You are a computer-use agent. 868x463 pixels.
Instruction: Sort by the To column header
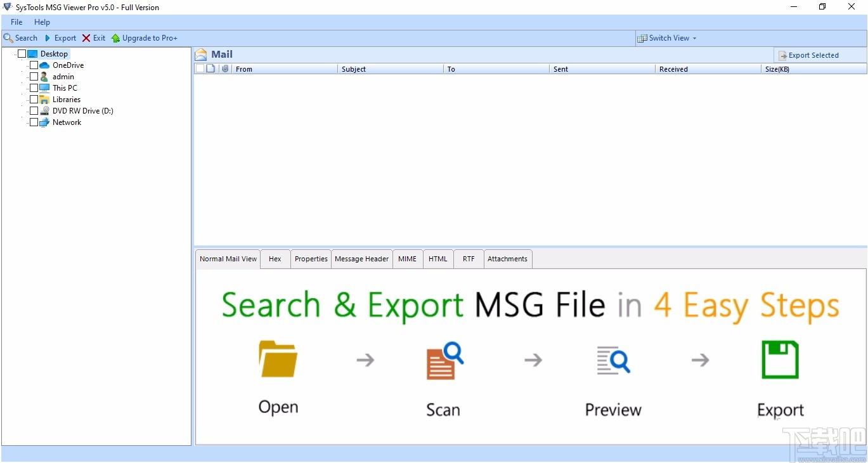click(x=496, y=69)
